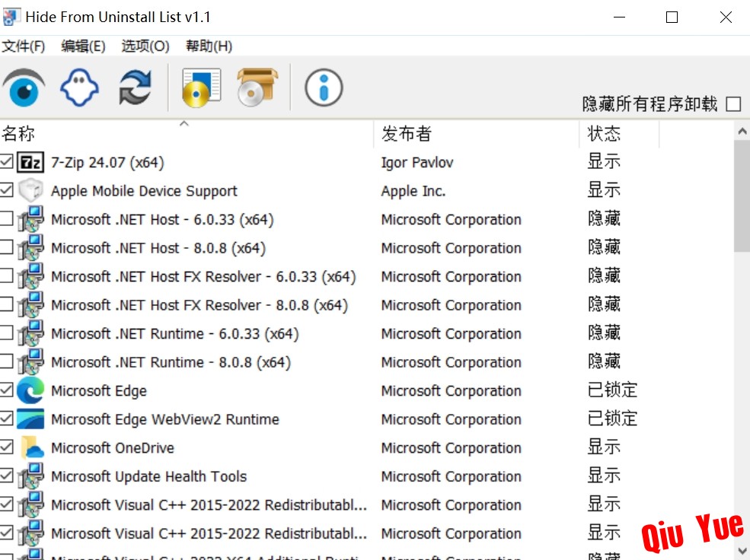This screenshot has width=750, height=560.
Task: Open the Programs and Features toolbar icon
Action: click(x=201, y=88)
